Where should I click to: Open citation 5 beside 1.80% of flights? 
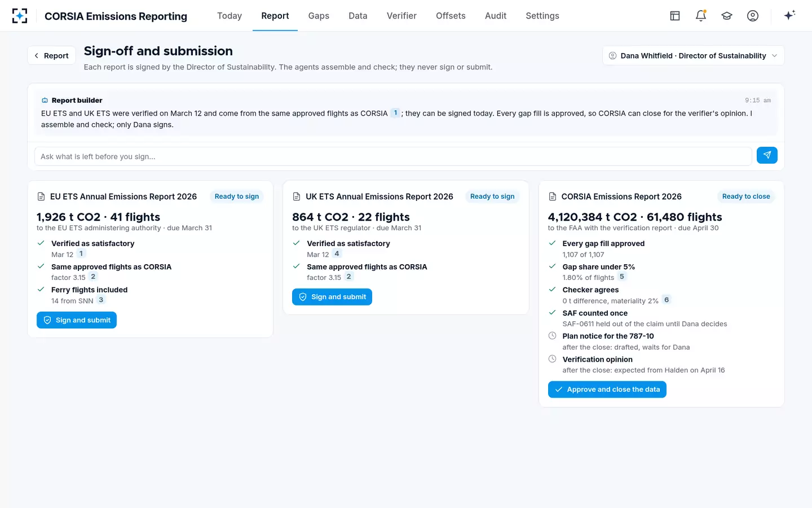tap(622, 277)
